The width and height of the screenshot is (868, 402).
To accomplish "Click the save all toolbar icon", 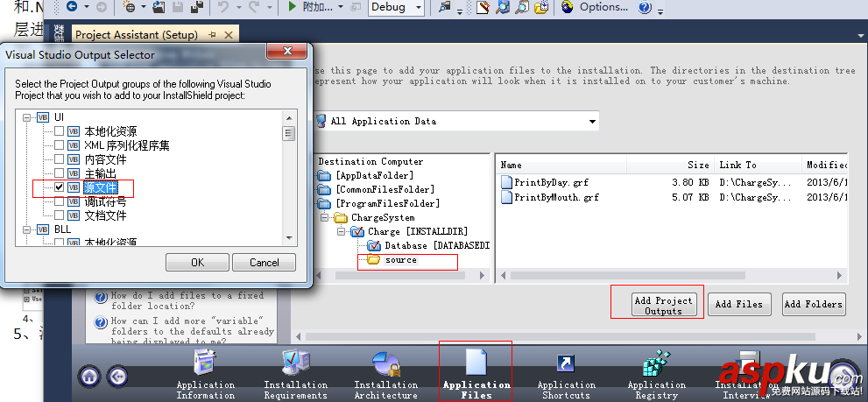I will pos(196,7).
